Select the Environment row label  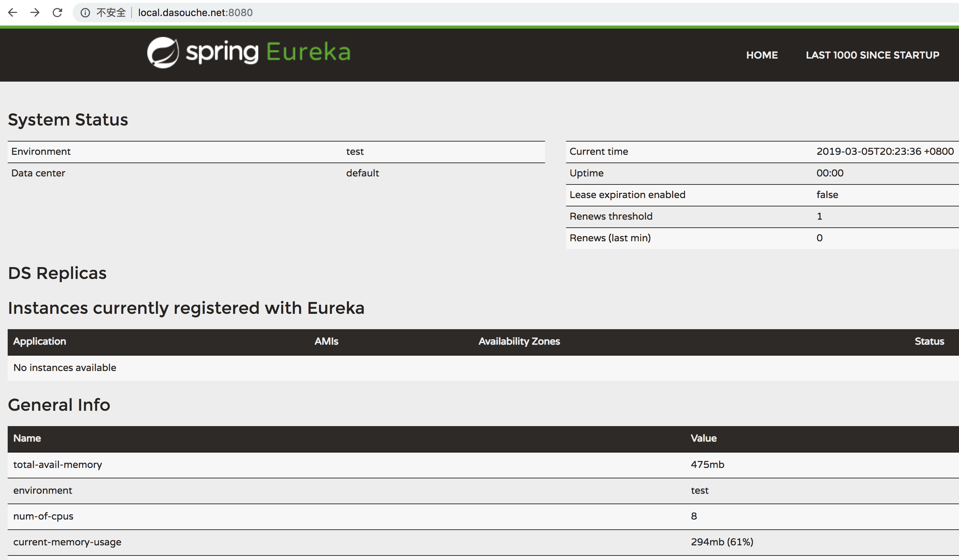point(41,152)
